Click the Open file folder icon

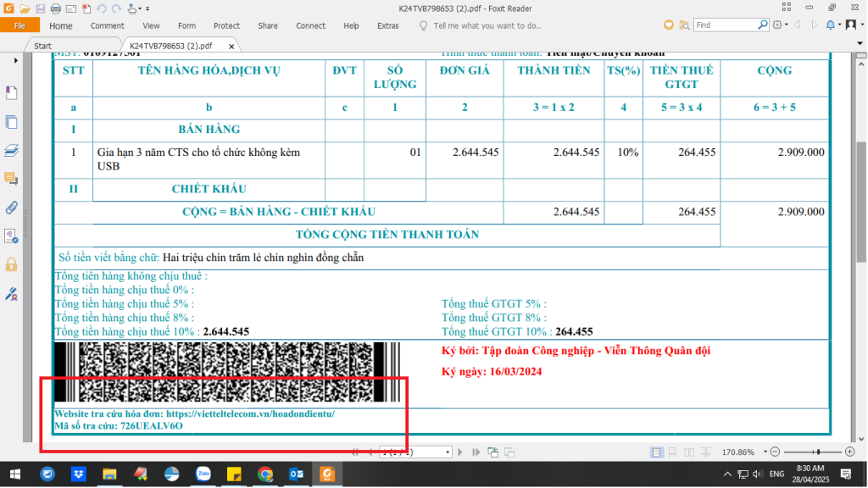(25, 8)
